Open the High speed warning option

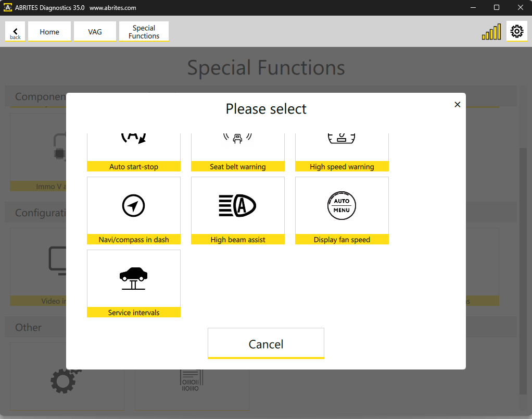[341, 152]
